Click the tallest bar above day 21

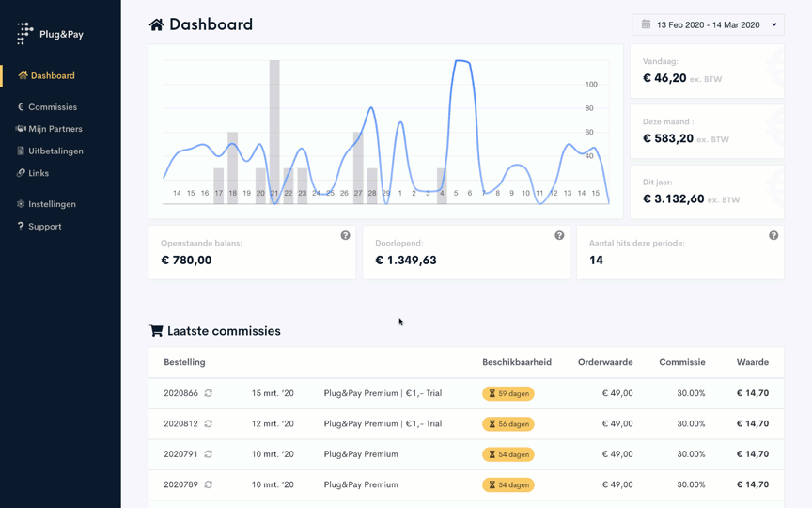click(274, 132)
